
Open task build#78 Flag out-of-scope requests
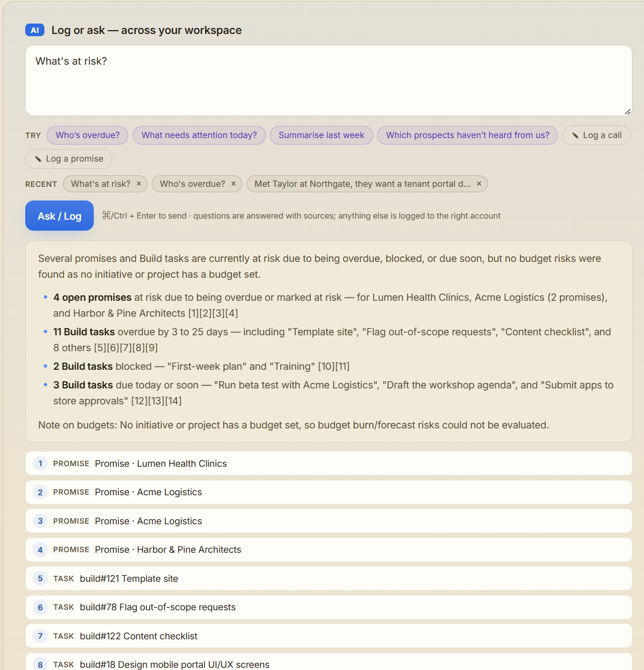pos(329,607)
